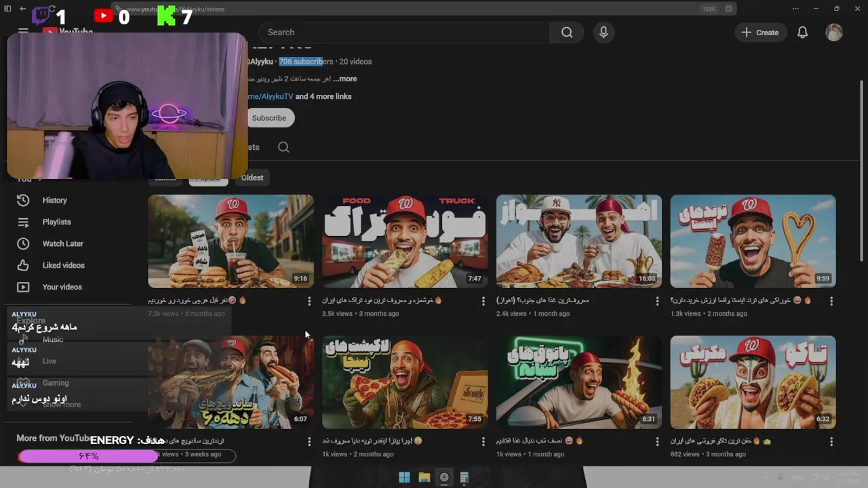The width and height of the screenshot is (868, 488).
Task: Click the Create button
Action: pyautogui.click(x=760, y=33)
